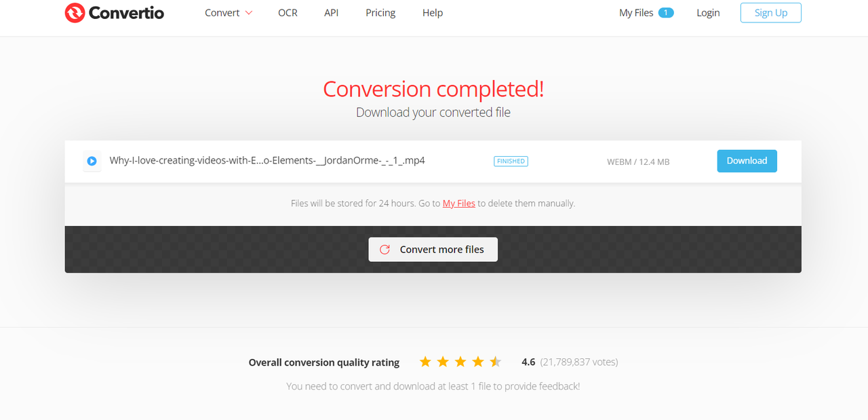Viewport: 868px width, 420px height.
Task: Open the Convert dropdown menu
Action: coord(229,13)
